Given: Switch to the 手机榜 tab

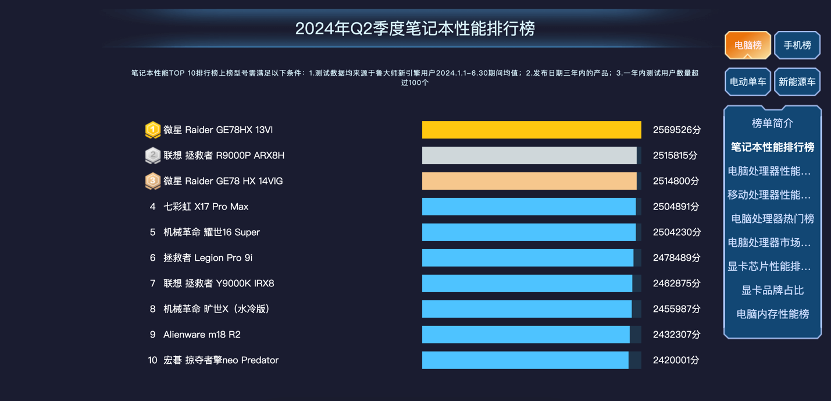Looking at the screenshot, I should 797,45.
